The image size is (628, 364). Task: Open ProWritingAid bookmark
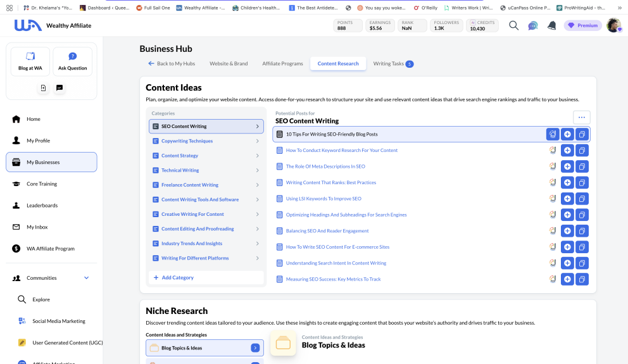click(x=581, y=8)
